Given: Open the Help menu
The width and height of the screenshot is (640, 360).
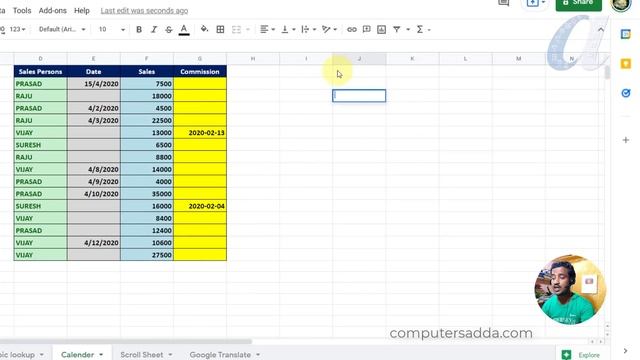Looking at the screenshot, I should coord(82,11).
